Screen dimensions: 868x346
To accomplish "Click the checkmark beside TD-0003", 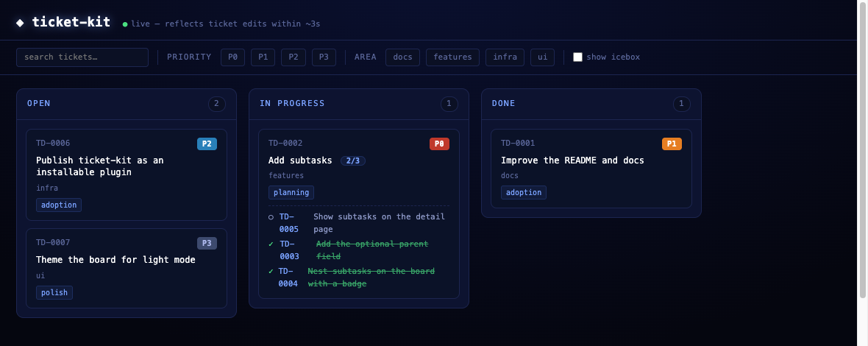I will pyautogui.click(x=271, y=244).
